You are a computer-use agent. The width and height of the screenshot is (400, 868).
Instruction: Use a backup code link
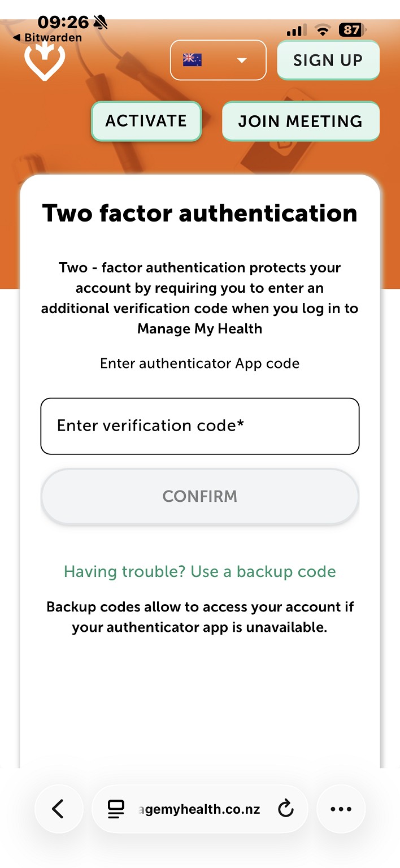tap(200, 572)
